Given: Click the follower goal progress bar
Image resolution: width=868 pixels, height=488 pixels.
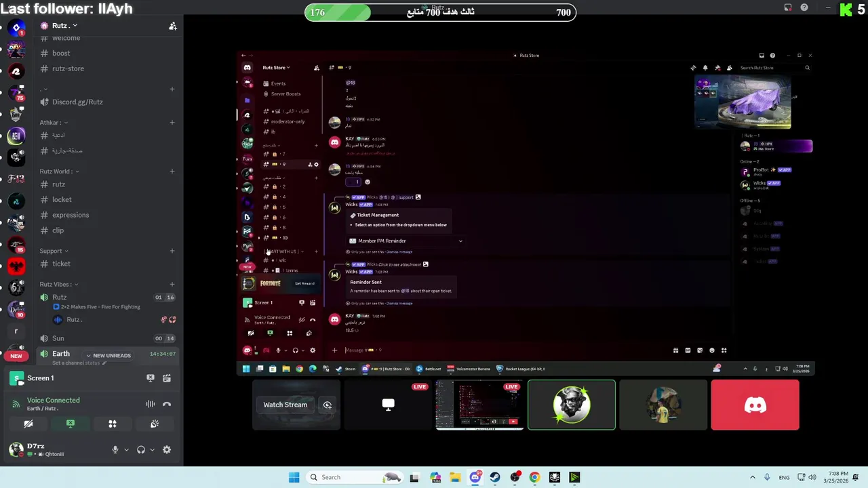Looking at the screenshot, I should tap(440, 12).
